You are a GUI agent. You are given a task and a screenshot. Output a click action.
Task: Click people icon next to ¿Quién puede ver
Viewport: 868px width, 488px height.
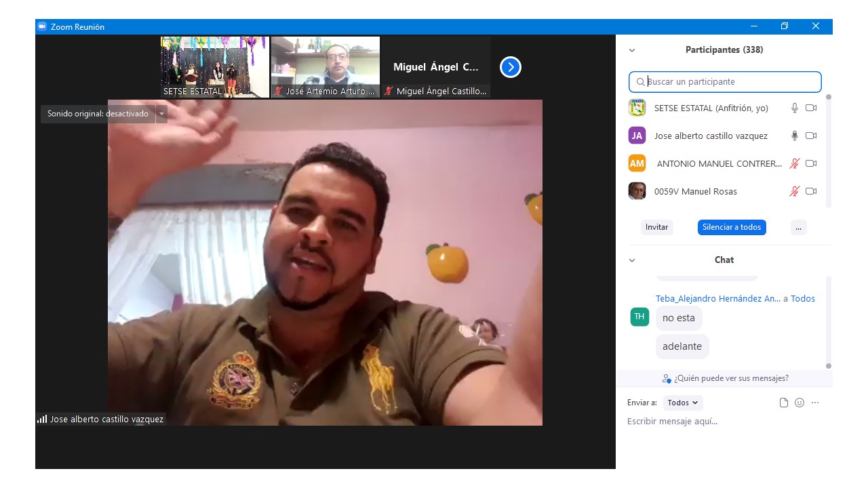click(667, 378)
